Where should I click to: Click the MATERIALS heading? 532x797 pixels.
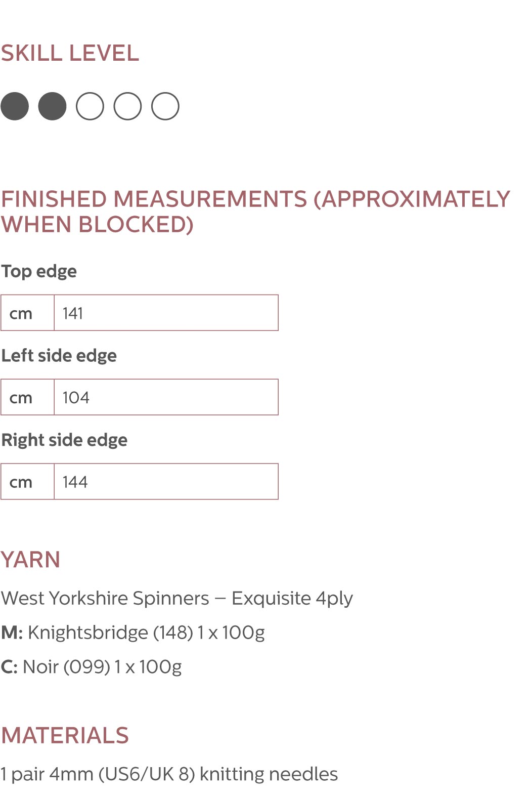pyautogui.click(x=65, y=735)
